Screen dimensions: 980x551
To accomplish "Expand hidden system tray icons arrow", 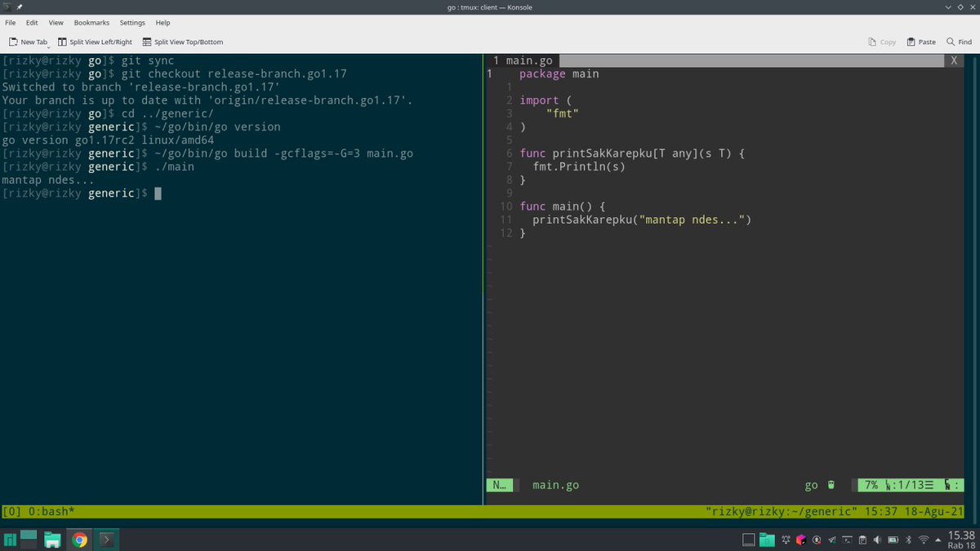I will pyautogui.click(x=938, y=540).
